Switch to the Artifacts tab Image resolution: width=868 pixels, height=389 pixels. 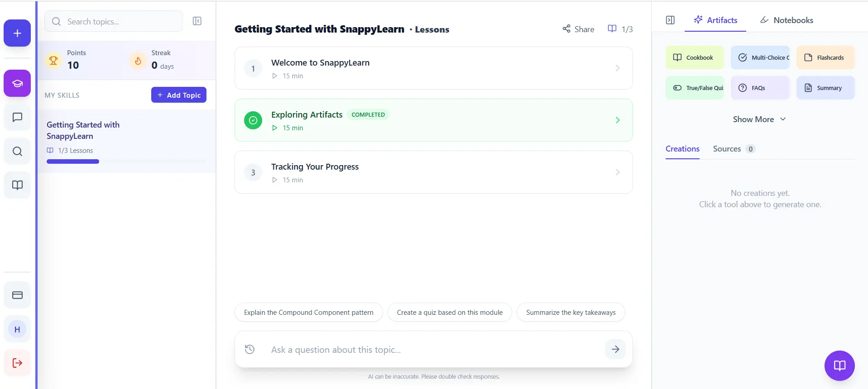(715, 20)
